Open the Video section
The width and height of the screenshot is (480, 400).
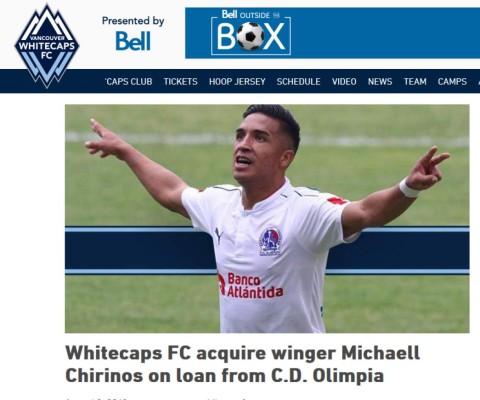click(344, 82)
